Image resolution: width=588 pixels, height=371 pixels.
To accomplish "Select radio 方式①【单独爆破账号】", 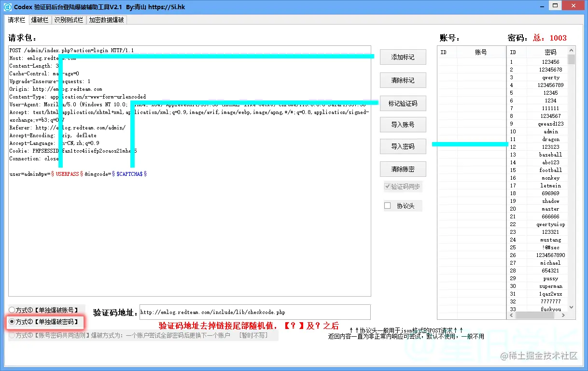I will coord(12,310).
